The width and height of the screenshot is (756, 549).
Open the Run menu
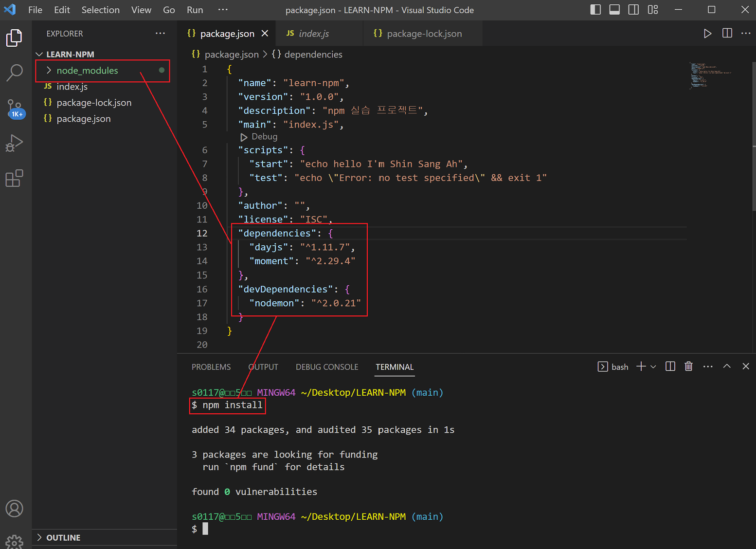click(195, 10)
